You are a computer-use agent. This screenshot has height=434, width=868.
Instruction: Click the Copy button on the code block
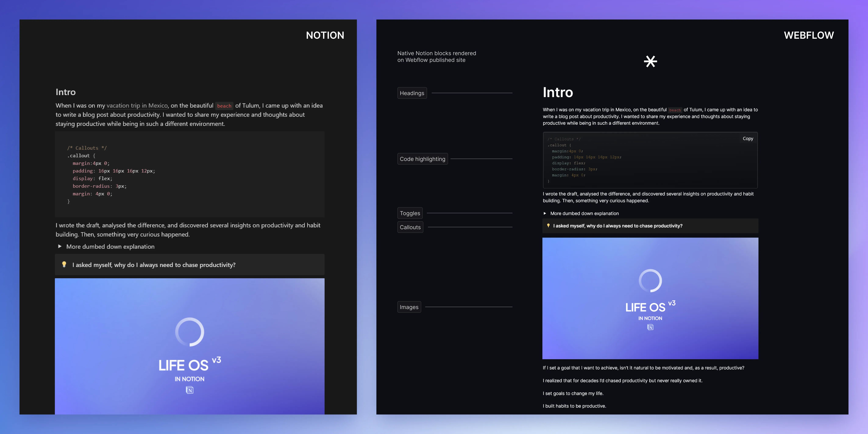[748, 139]
